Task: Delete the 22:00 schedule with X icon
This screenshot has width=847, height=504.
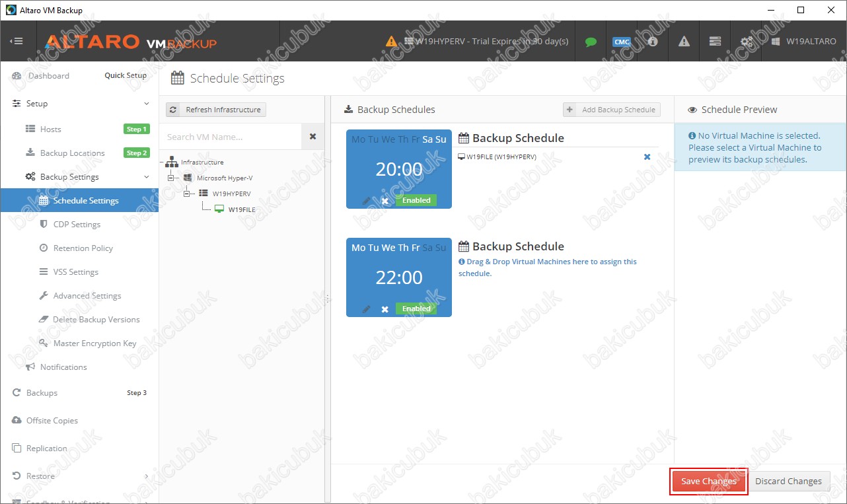Action: pyautogui.click(x=385, y=309)
